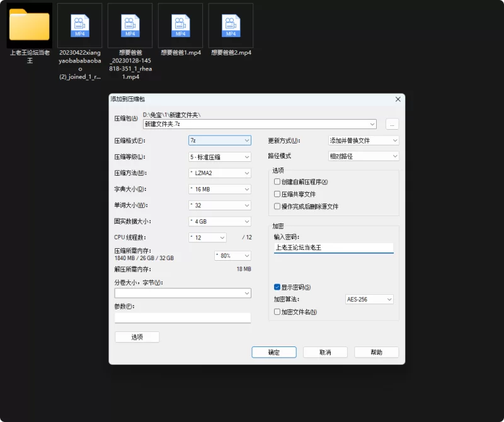Open the 压缩格式 7z dropdown
Image resolution: width=504 pixels, height=422 pixels.
[220, 140]
